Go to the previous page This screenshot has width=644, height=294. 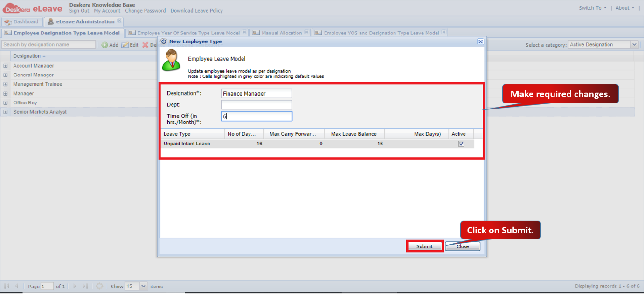tap(17, 286)
